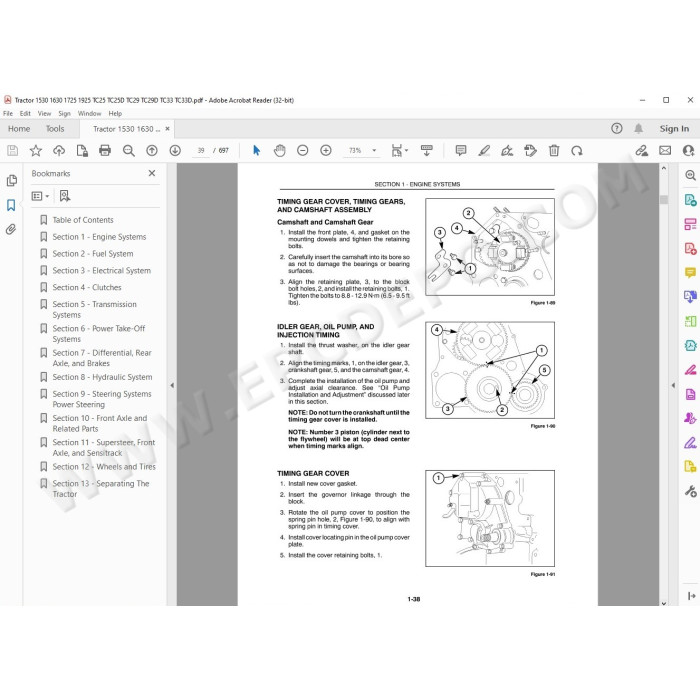700x700 pixels.
Task: Click the Save file icon
Action: pos(12,151)
